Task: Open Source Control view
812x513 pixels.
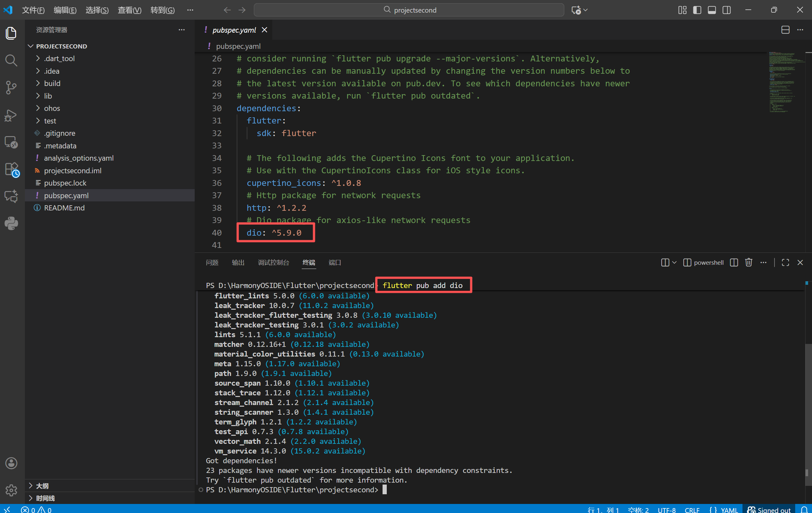Action: 11,88
